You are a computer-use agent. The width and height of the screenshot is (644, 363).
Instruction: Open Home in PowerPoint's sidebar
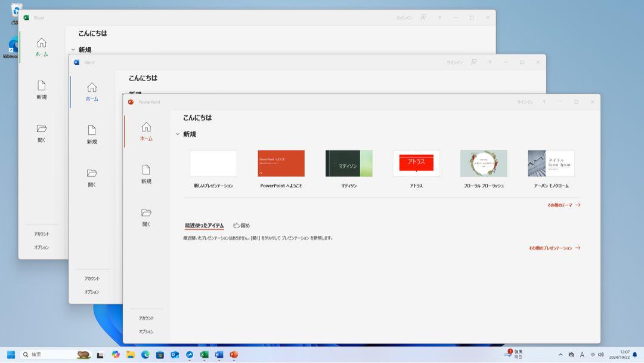click(146, 131)
